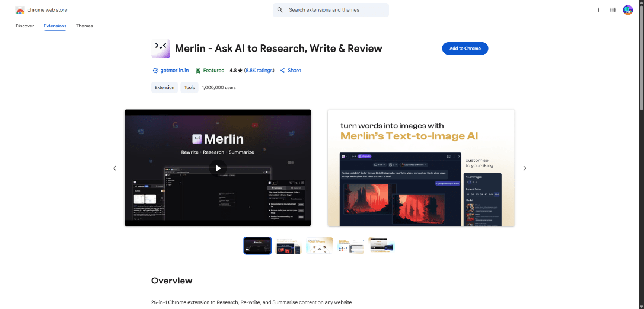Click the account profile avatar
This screenshot has width=644, height=309.
tap(628, 10)
